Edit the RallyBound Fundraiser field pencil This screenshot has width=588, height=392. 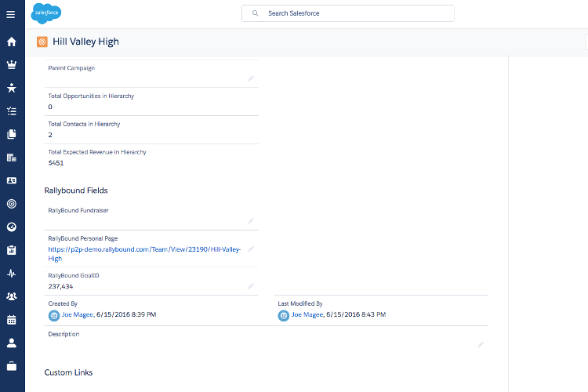(251, 221)
